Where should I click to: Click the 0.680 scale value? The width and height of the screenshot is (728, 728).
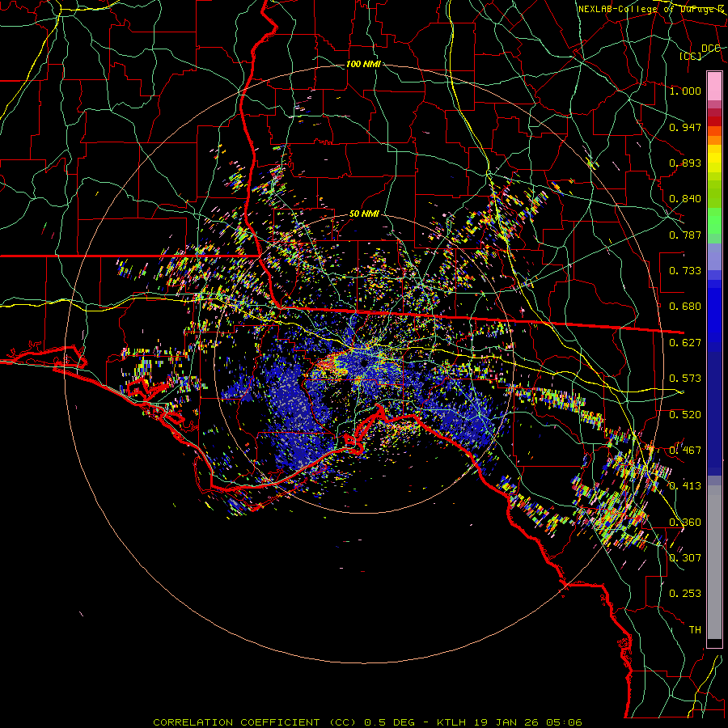click(685, 307)
